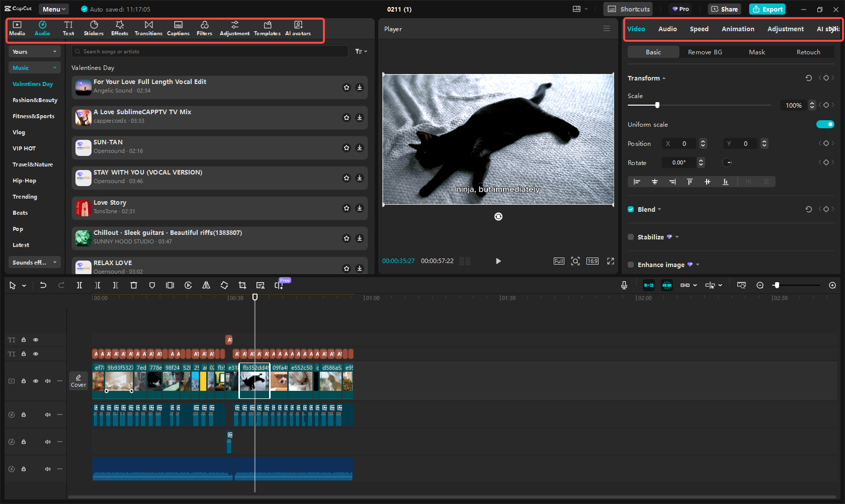Click the Stickers panel icon
This screenshot has width=845, height=504.
pos(94,28)
